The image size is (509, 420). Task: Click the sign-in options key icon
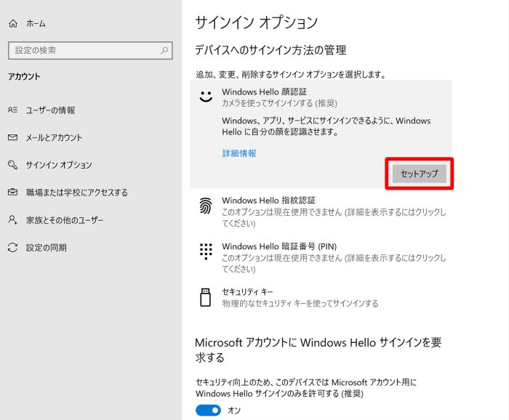[12, 165]
